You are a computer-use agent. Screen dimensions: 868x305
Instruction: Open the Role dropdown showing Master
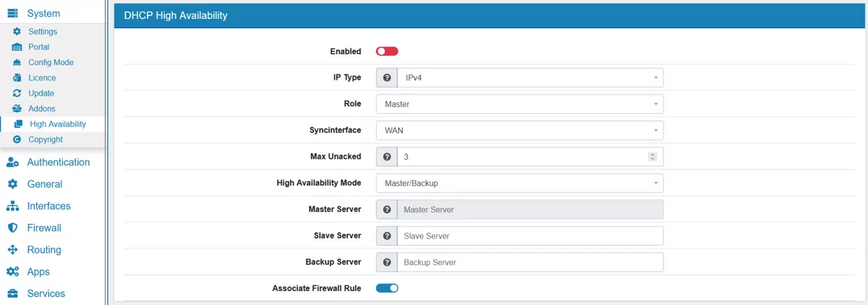[x=519, y=104]
